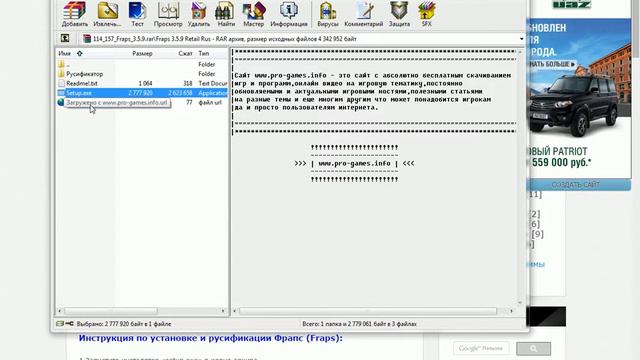This screenshot has height=360, width=640.
Task: Click comment pane horizontal scrollbar thumb
Action: [368, 311]
